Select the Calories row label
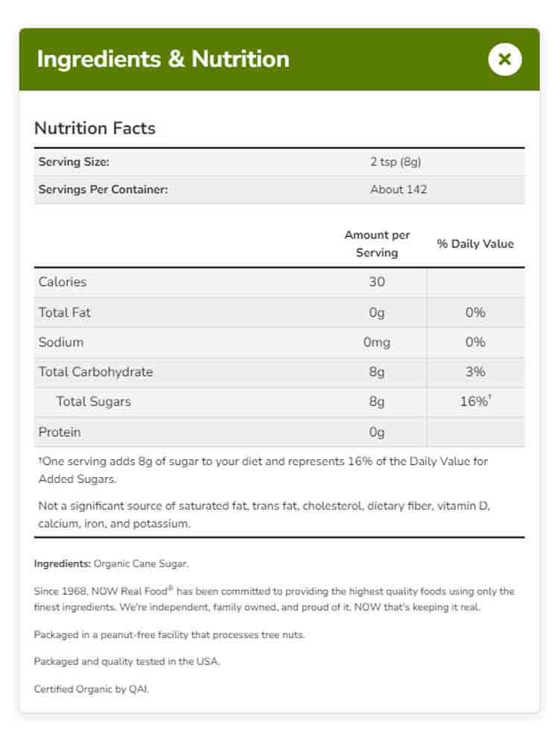 coord(63,282)
